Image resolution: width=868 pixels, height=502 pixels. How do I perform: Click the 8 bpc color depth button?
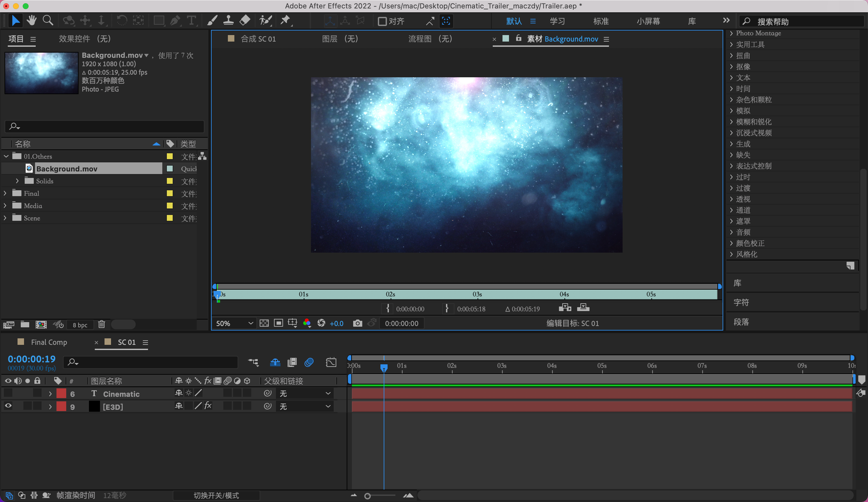click(80, 325)
